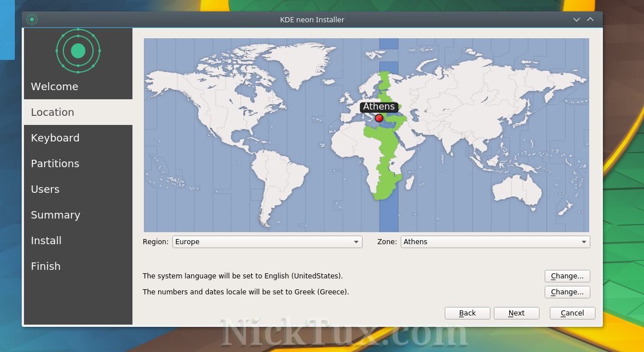Viewport: 644px width, 352px height.
Task: Click the KDE neon logo in sidebar
Action: [78, 51]
